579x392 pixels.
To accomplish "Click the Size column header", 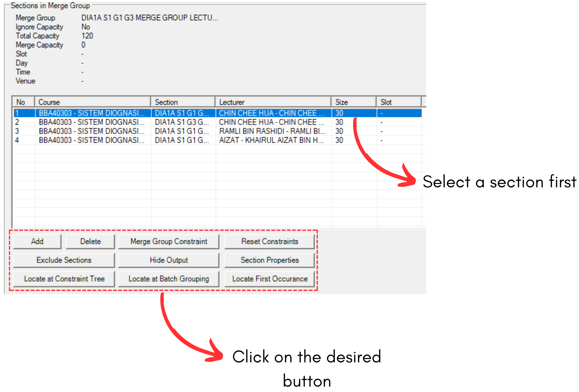I will point(353,102).
